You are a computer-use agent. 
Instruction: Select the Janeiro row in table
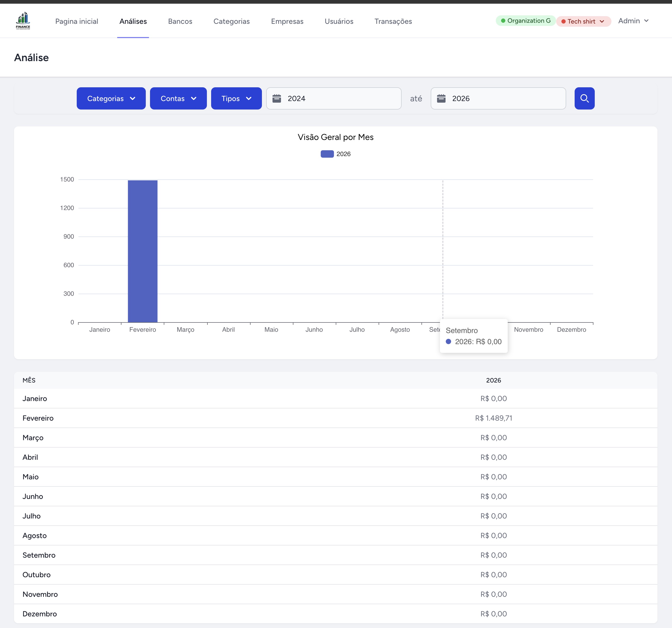click(x=336, y=398)
